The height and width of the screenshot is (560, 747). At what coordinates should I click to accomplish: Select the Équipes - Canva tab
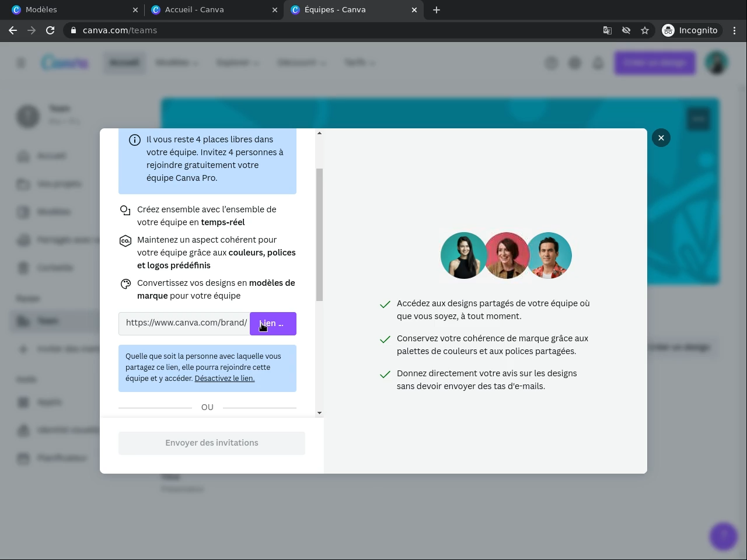pos(354,10)
